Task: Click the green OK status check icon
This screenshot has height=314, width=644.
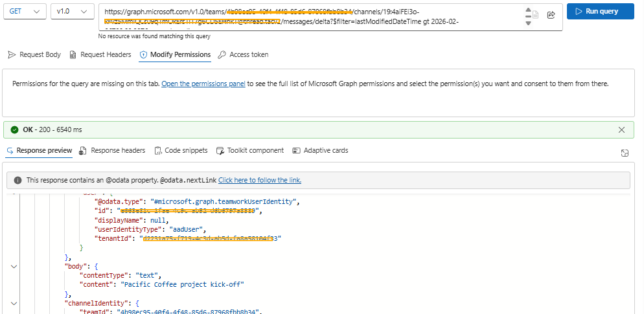Action: 15,129
